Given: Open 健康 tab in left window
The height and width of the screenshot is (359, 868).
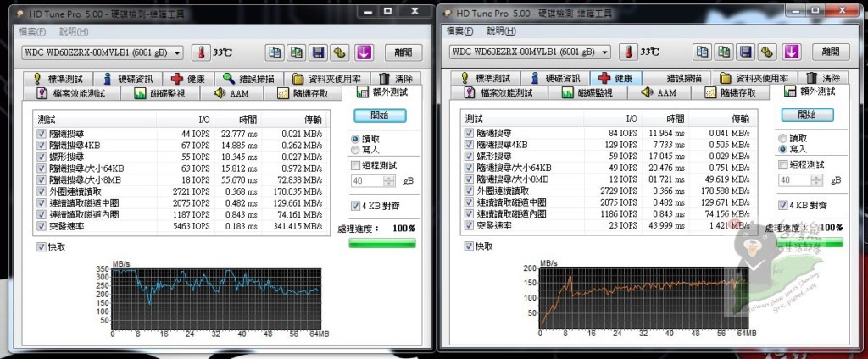Looking at the screenshot, I should pos(189,79).
